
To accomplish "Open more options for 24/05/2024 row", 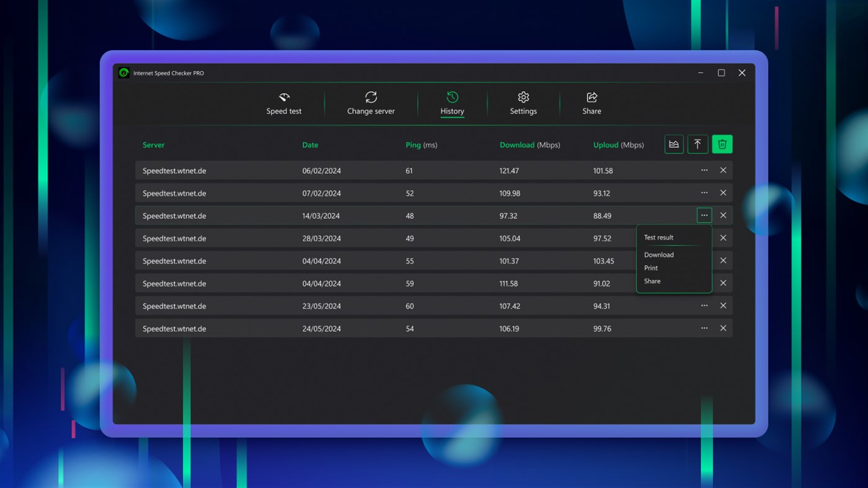I will click(x=704, y=328).
